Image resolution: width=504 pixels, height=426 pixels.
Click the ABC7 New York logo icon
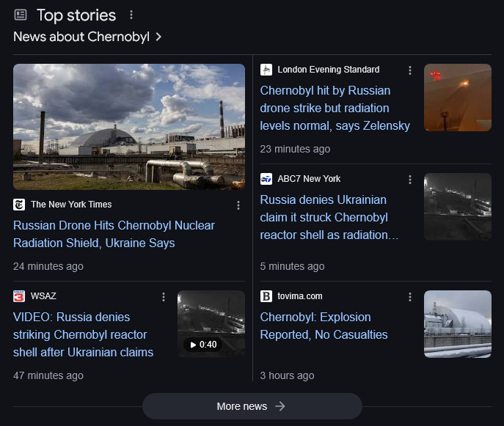tap(266, 179)
